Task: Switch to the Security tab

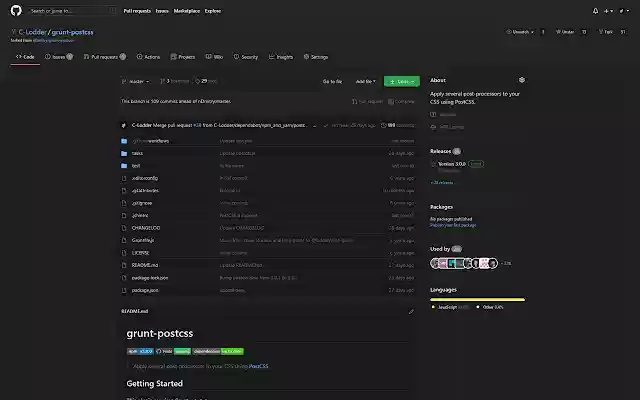Action: coord(246,57)
